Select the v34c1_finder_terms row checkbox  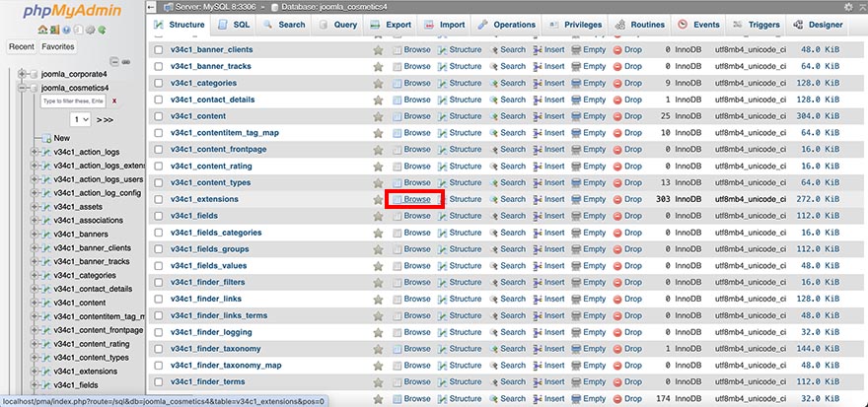click(x=158, y=381)
